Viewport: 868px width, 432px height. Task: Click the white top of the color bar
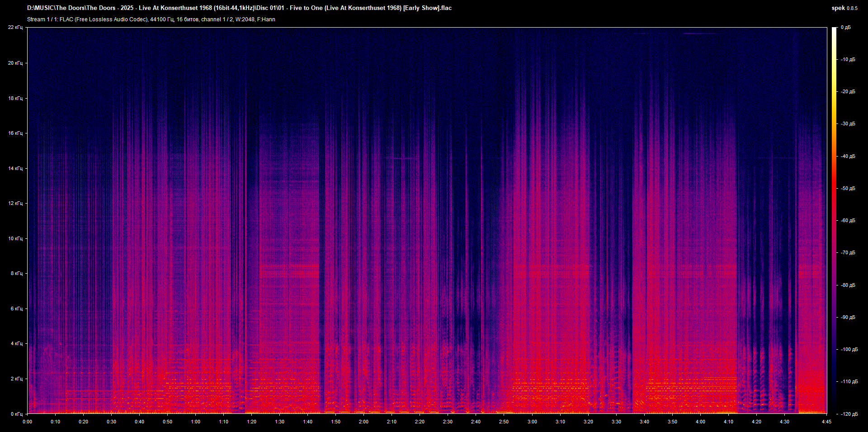(x=834, y=30)
